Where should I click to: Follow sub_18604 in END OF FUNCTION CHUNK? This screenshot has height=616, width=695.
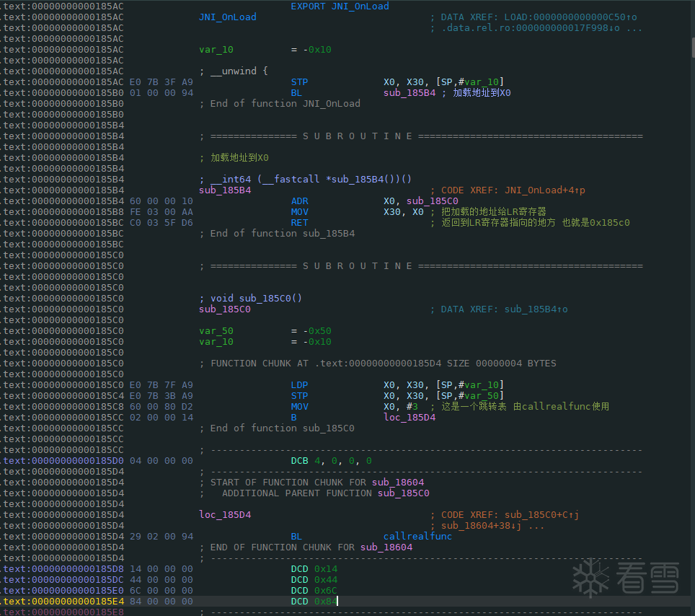(x=386, y=547)
